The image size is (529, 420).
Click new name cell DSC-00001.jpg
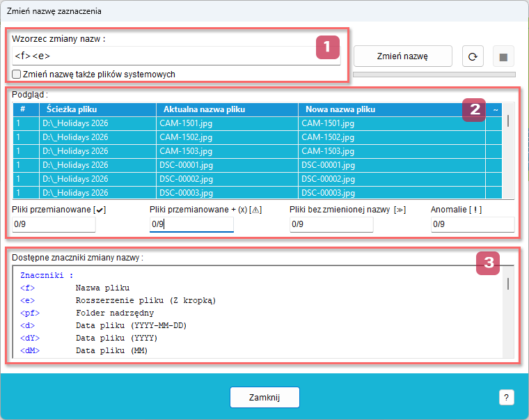pos(392,165)
